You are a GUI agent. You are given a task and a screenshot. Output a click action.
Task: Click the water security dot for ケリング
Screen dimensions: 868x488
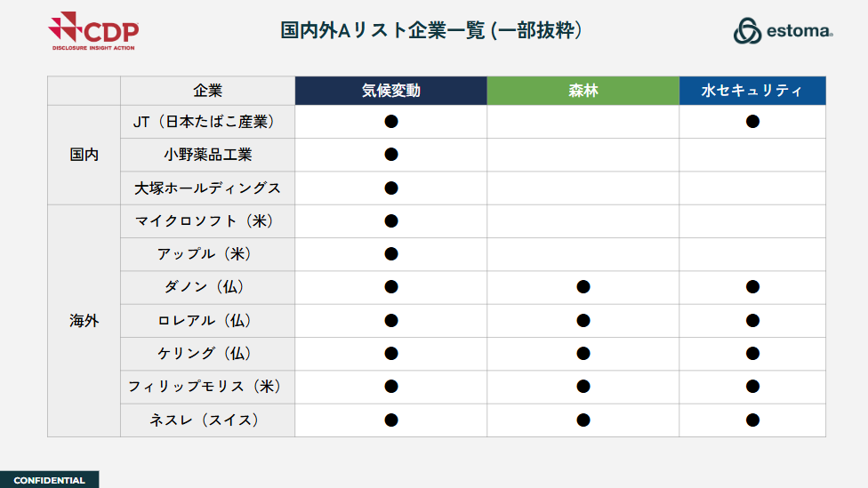click(752, 353)
